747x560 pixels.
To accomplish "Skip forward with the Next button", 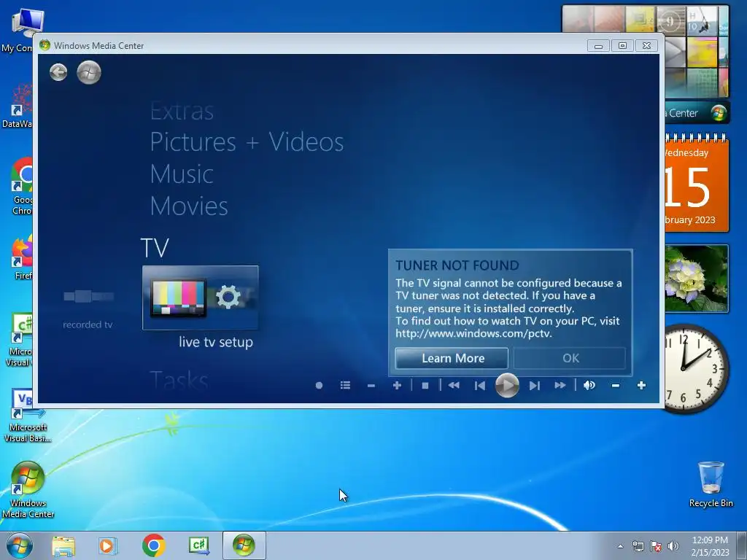I will 535,385.
